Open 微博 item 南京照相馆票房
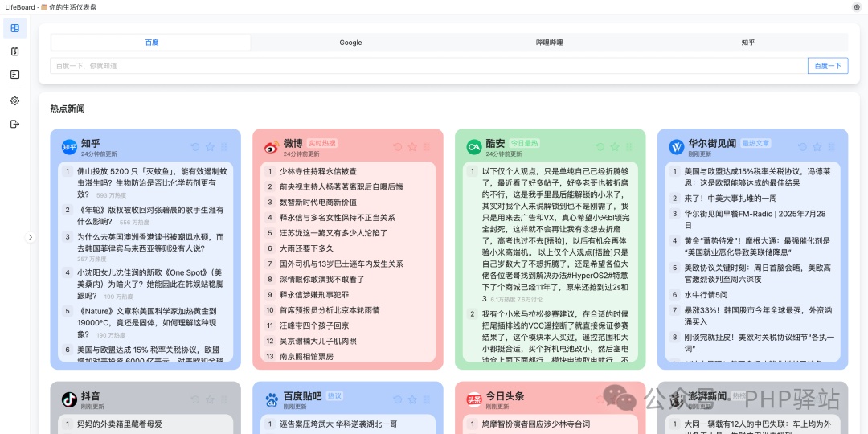 coord(306,357)
